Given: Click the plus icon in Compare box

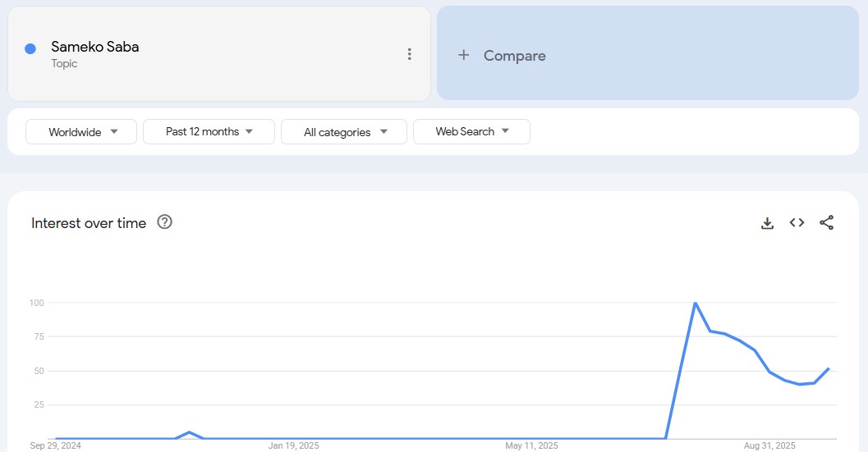Looking at the screenshot, I should [464, 55].
